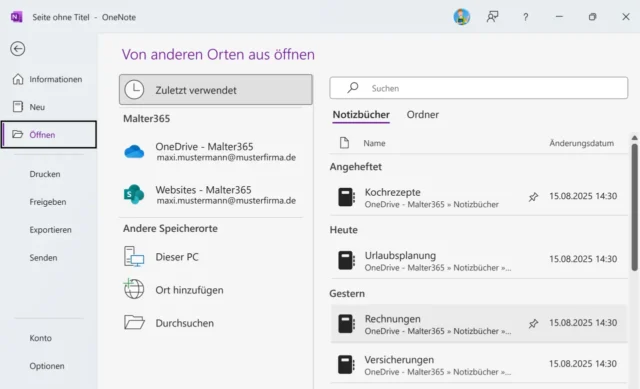Switch to the Notizbücher tab
This screenshot has width=640, height=389.
point(361,115)
